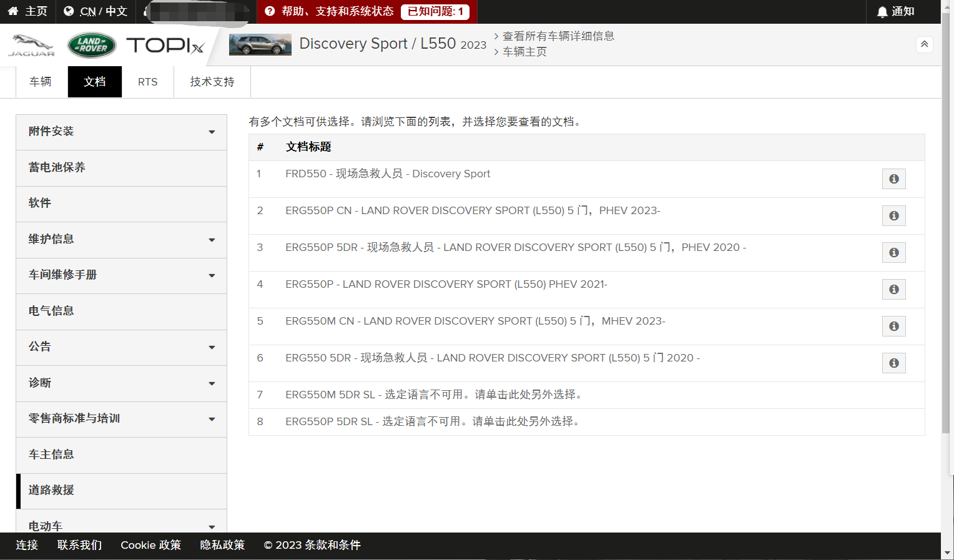
Task: Click info icon for ERG550M CN document
Action: tap(893, 327)
